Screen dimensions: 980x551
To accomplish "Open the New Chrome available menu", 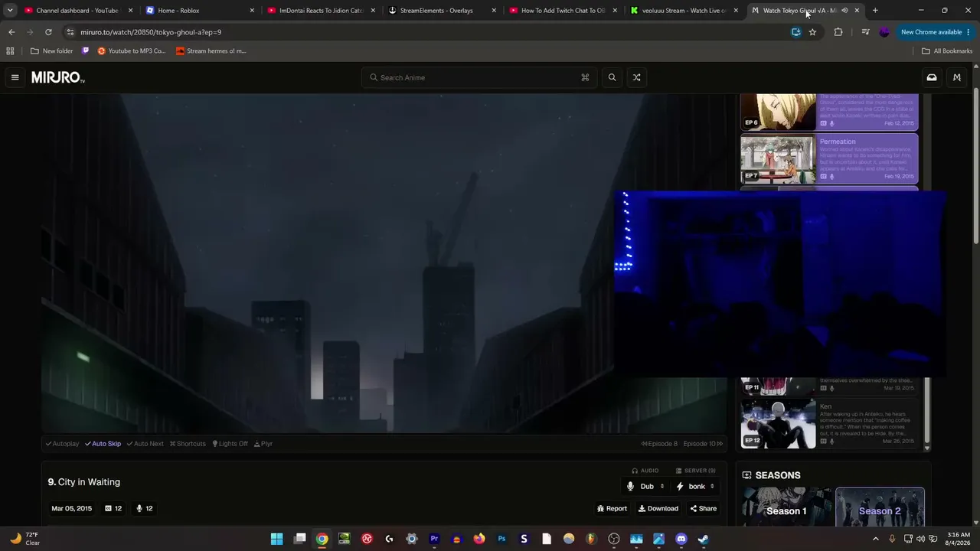I will (936, 32).
